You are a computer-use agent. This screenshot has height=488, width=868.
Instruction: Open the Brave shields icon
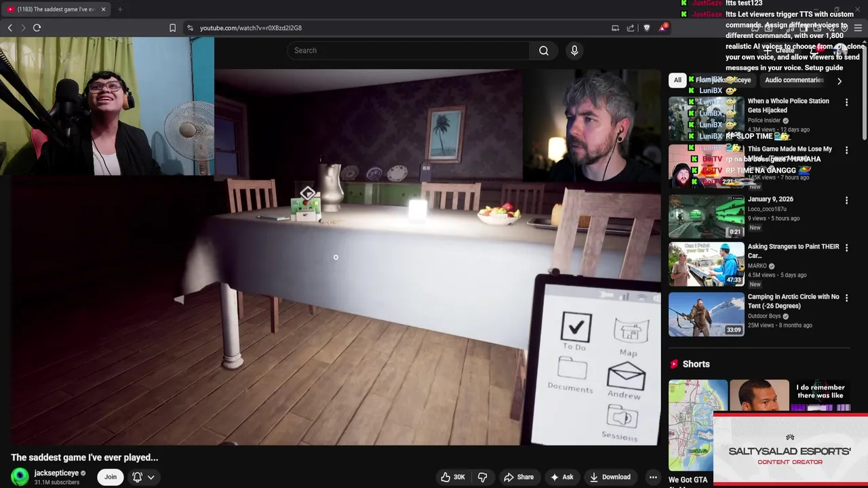[x=647, y=28]
